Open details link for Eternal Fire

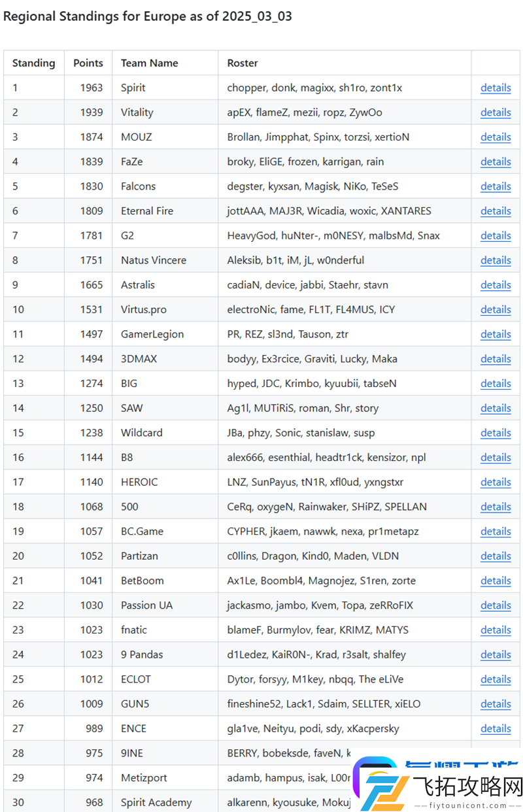496,211
